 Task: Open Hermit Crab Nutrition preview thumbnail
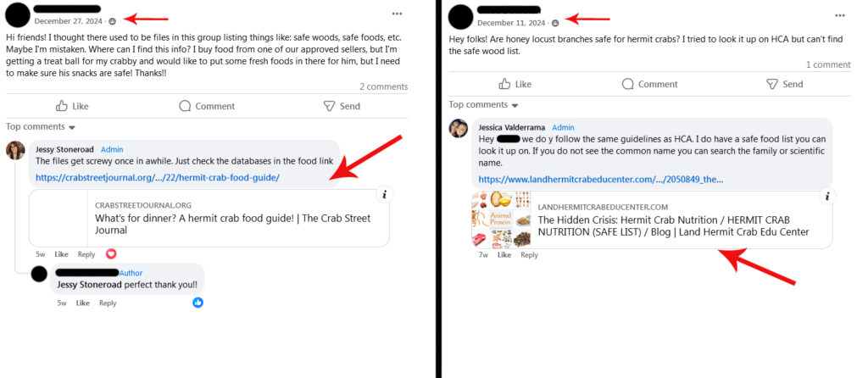pyautogui.click(x=502, y=220)
